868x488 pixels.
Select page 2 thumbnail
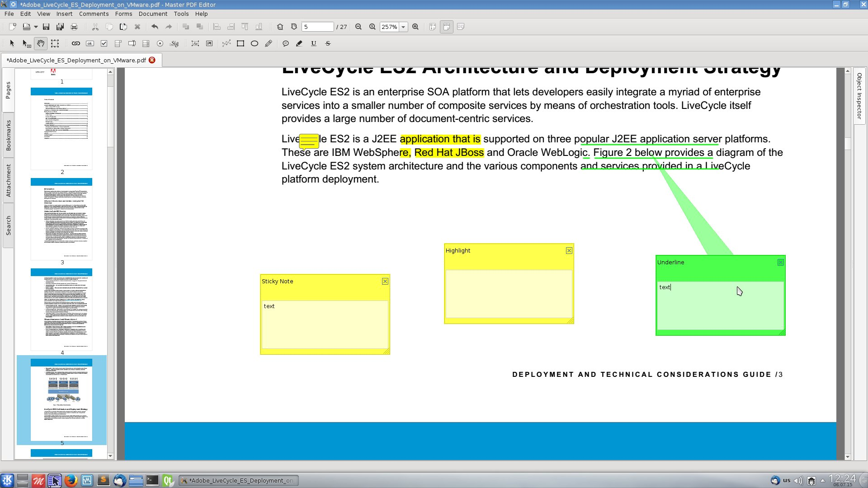click(61, 128)
